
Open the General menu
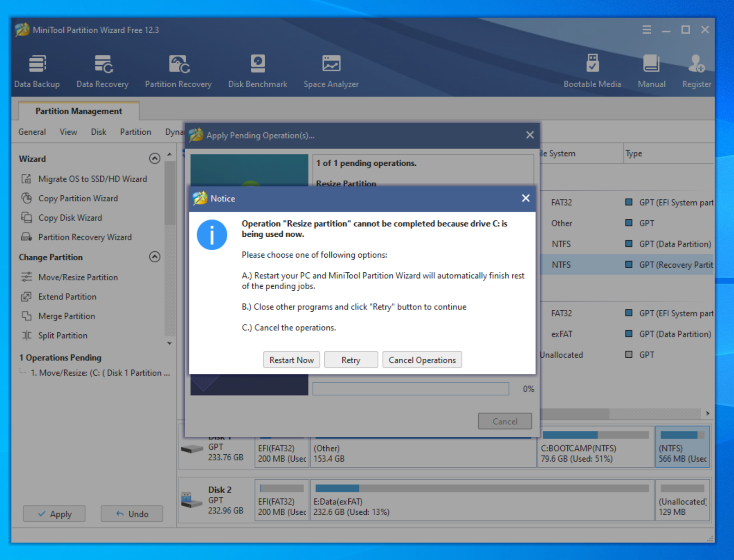pyautogui.click(x=32, y=132)
